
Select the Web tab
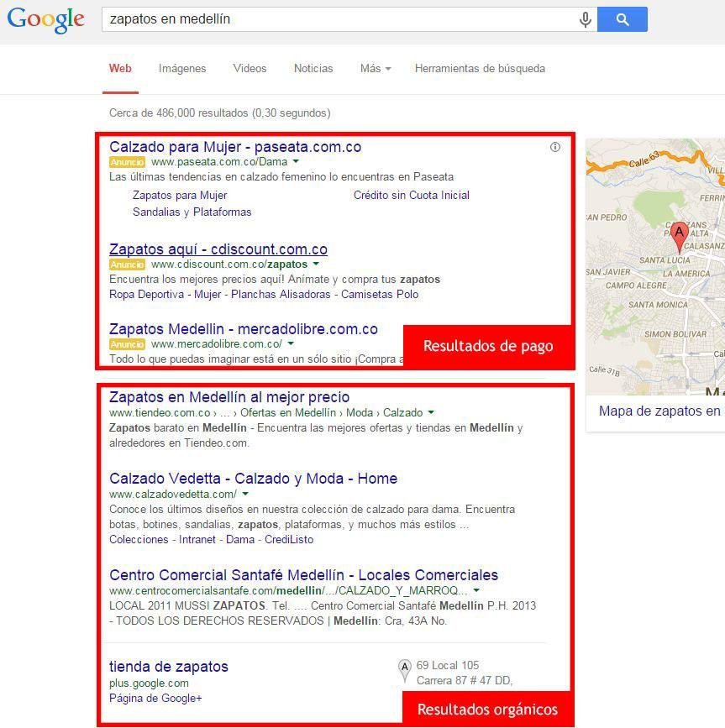pos(120,69)
